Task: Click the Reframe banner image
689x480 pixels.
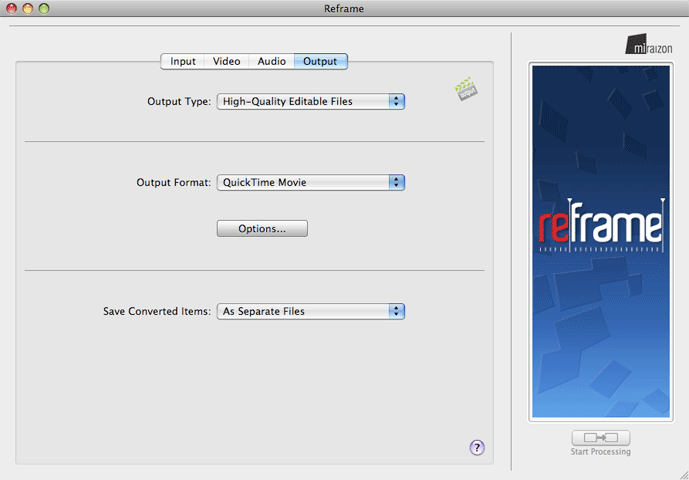Action: (600, 240)
